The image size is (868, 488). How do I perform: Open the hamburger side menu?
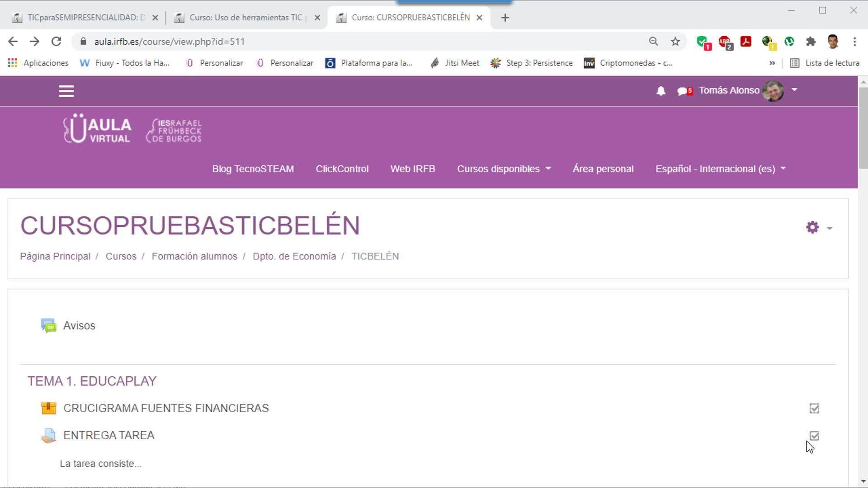click(x=66, y=91)
